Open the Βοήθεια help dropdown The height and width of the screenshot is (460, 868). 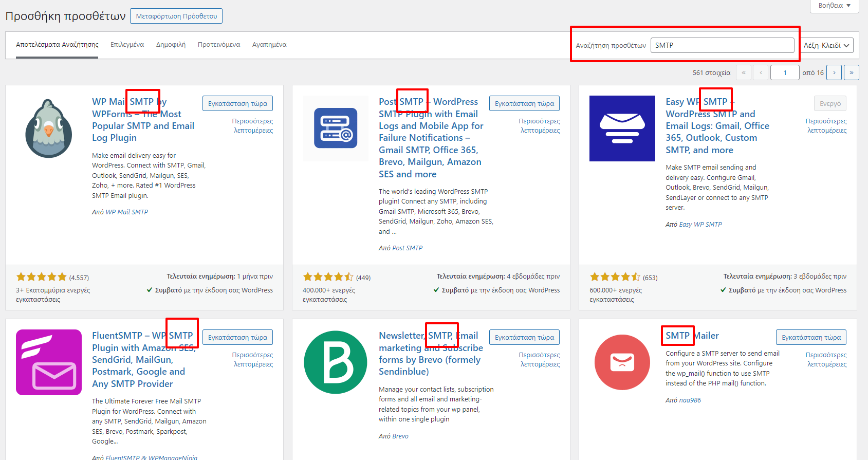pos(835,6)
